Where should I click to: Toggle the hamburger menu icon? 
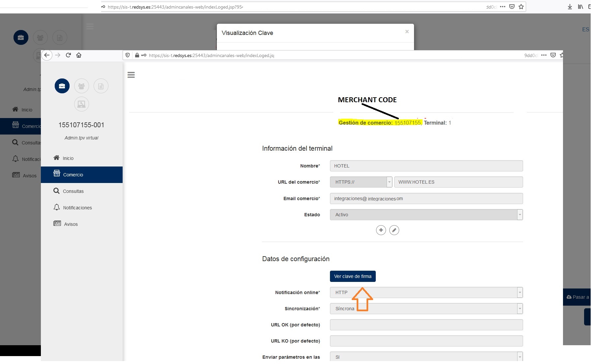point(131,75)
